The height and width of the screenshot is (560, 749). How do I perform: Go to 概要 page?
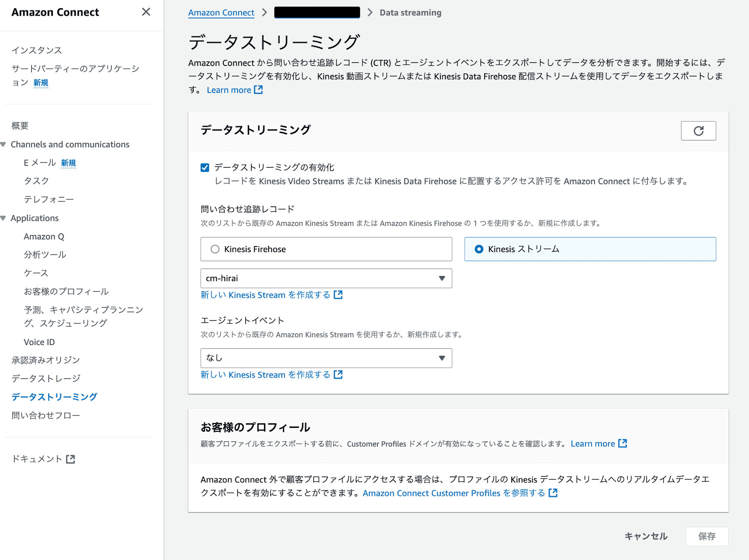(20, 126)
